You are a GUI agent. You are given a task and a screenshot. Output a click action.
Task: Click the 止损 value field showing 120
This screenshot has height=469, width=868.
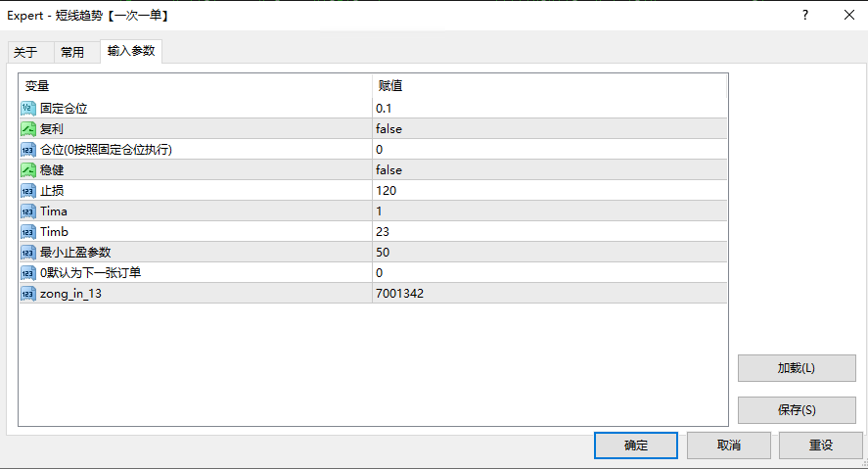[x=548, y=191]
